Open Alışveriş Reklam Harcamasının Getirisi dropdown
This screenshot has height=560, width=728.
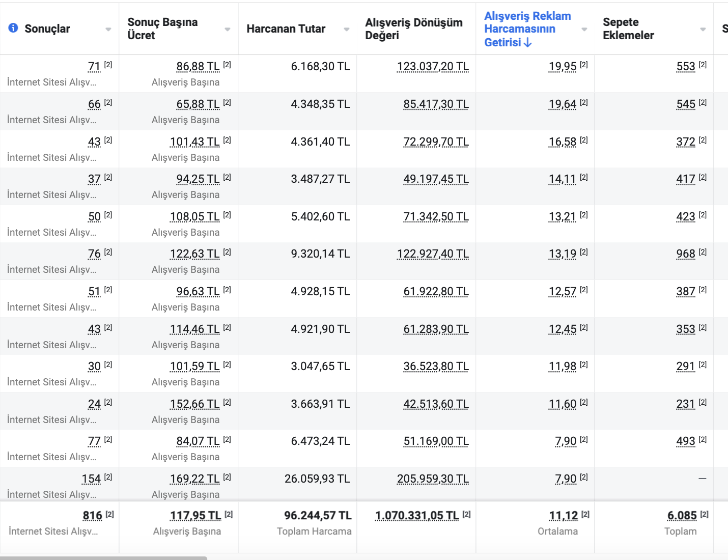[x=584, y=30]
